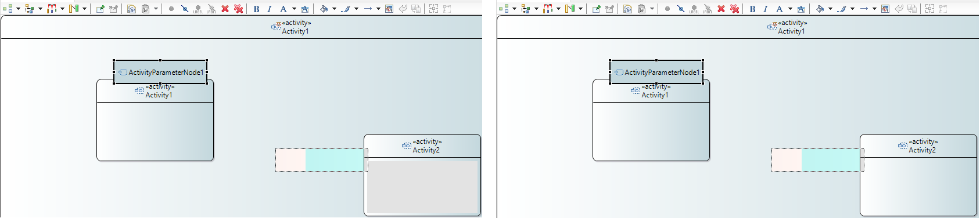Screen dimensions: 980x218
Task: Select ActivityParameterNode1 in the right diagram
Action: click(x=656, y=72)
